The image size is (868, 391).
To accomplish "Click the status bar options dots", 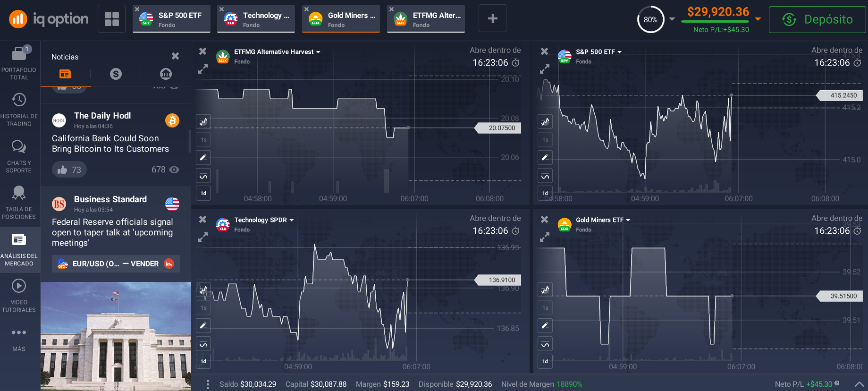I will point(208,384).
